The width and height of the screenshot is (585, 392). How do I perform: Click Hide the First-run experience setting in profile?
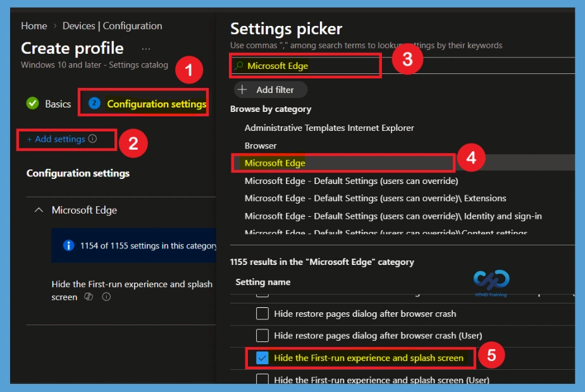[x=132, y=290]
